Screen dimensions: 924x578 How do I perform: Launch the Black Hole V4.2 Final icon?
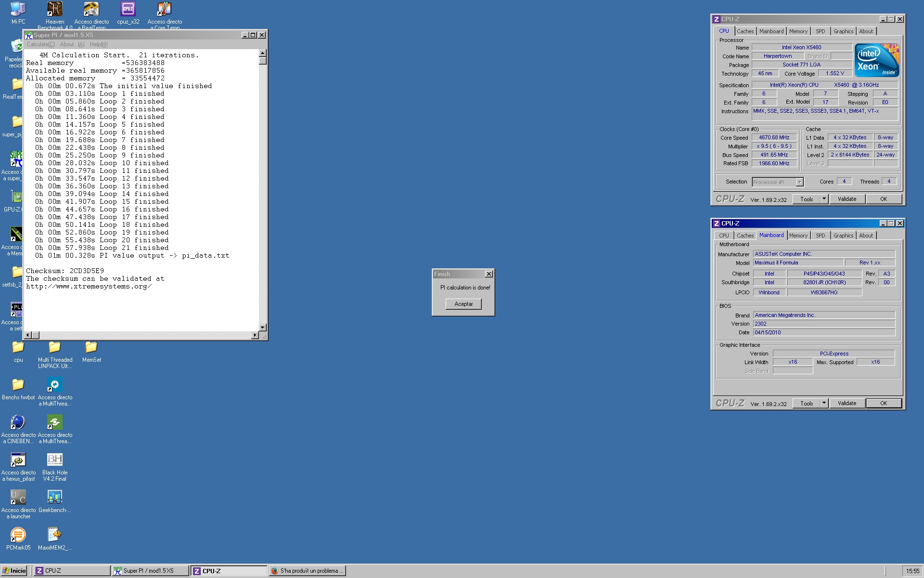55,460
